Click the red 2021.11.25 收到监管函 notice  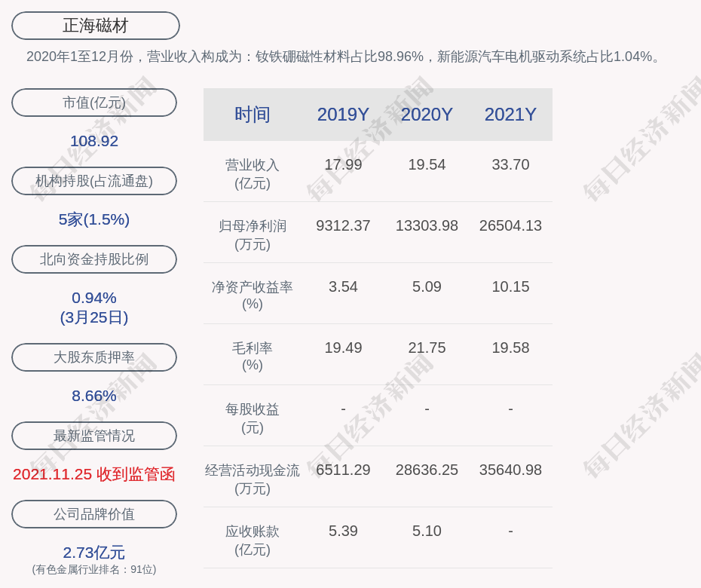pyautogui.click(x=94, y=474)
